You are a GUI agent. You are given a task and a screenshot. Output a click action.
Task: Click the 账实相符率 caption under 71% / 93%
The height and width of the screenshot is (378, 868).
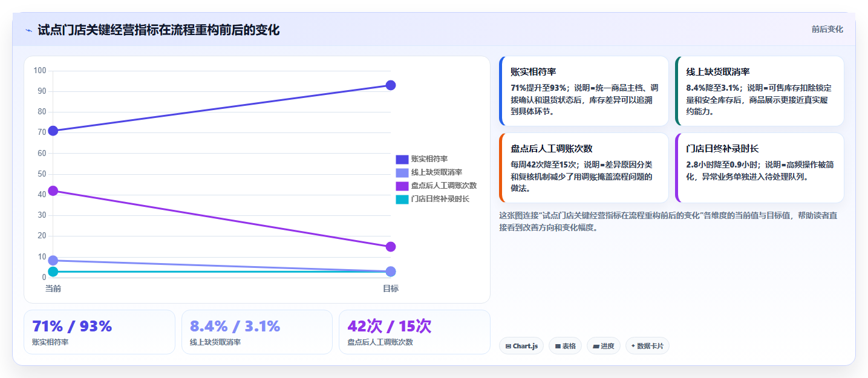click(50, 342)
